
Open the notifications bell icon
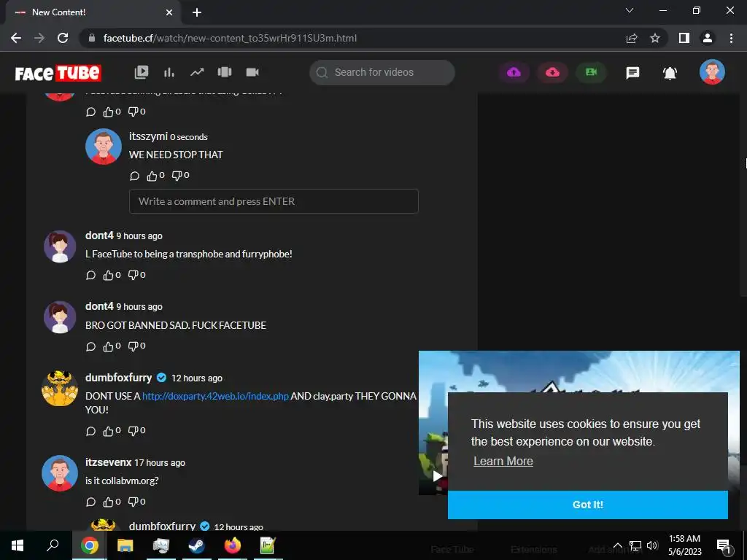click(670, 73)
